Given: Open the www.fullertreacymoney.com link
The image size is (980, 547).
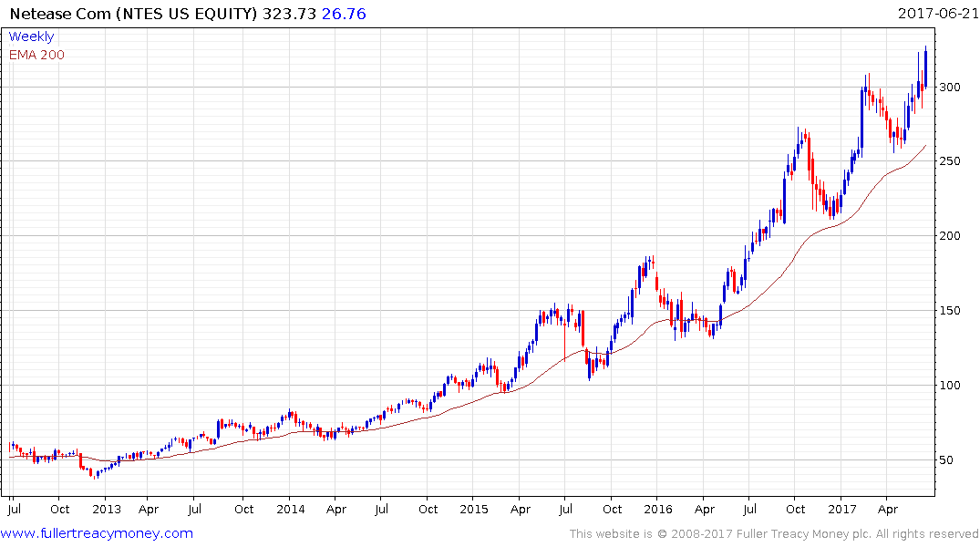Looking at the screenshot, I should pos(97,533).
